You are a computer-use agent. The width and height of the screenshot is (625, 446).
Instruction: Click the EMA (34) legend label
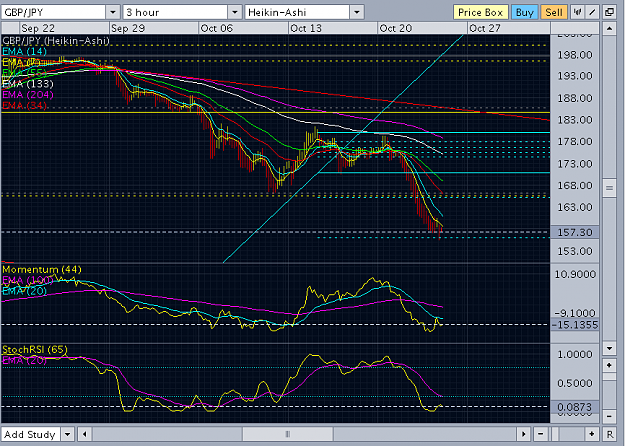point(24,106)
